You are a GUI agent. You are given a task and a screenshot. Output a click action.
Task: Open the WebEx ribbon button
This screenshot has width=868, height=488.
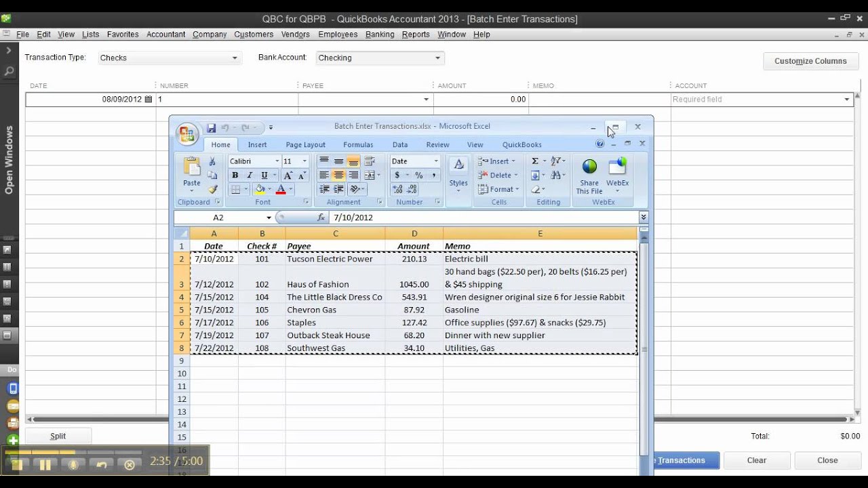pos(618,176)
